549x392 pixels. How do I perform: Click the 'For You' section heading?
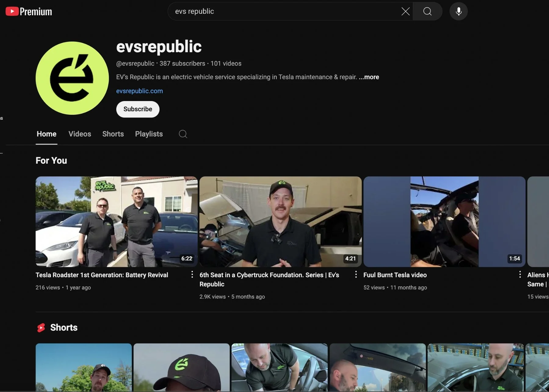coord(51,161)
